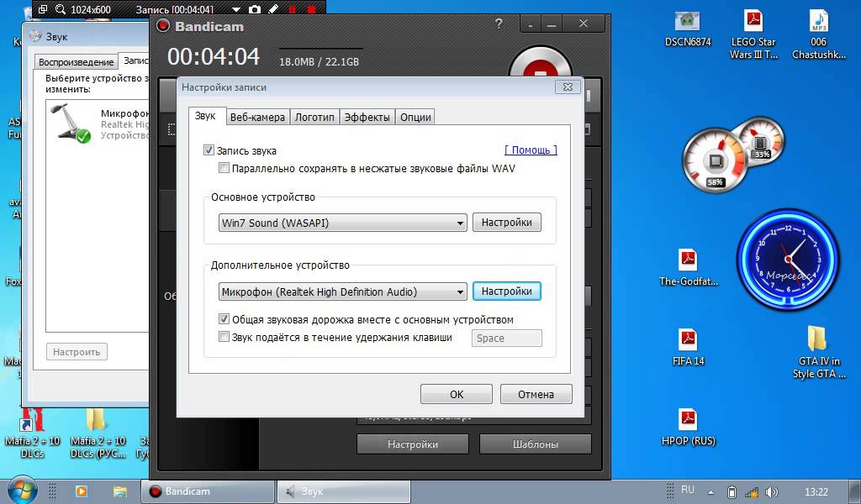Toggle Общая звуковая дорожка checkbox
861x504 pixels.
(224, 319)
